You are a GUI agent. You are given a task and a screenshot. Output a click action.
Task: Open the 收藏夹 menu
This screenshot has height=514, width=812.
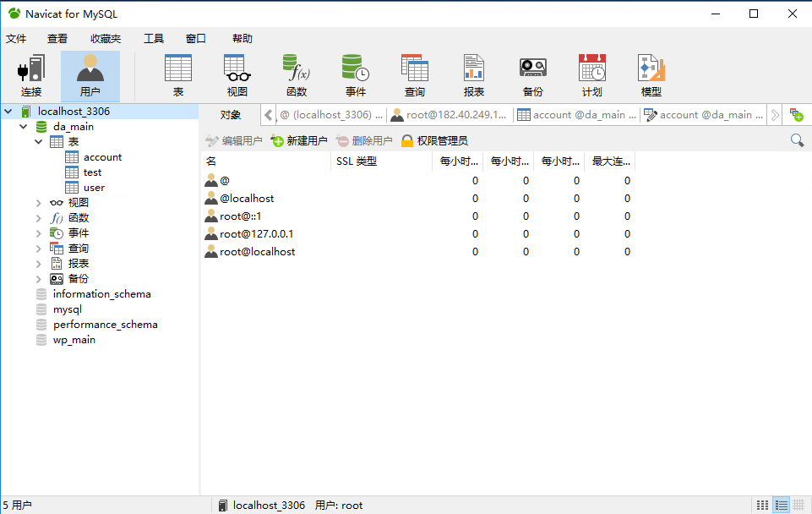coord(106,38)
